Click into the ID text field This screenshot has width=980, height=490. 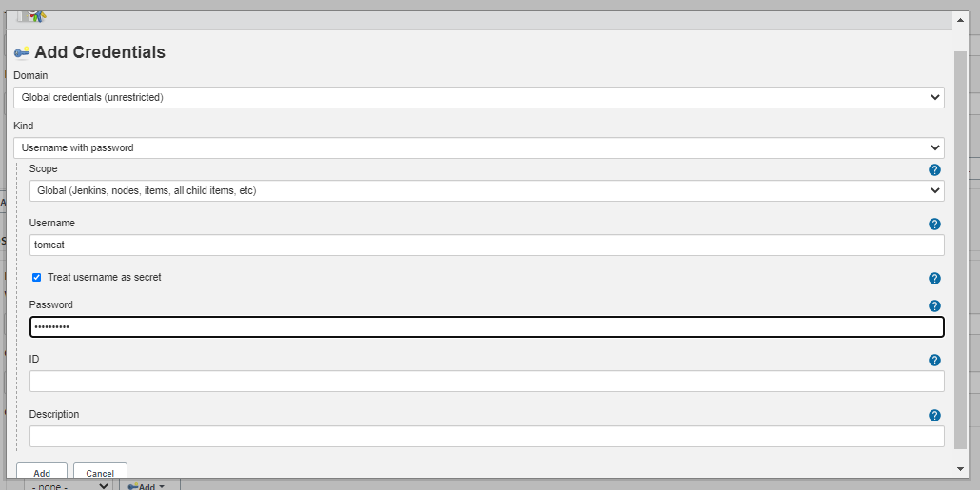(486, 382)
